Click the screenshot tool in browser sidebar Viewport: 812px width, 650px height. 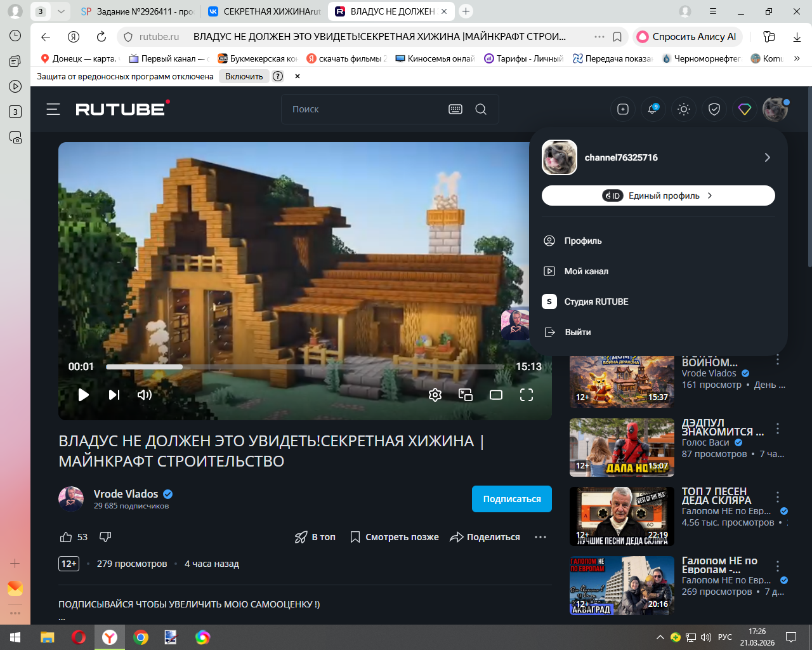tap(15, 137)
